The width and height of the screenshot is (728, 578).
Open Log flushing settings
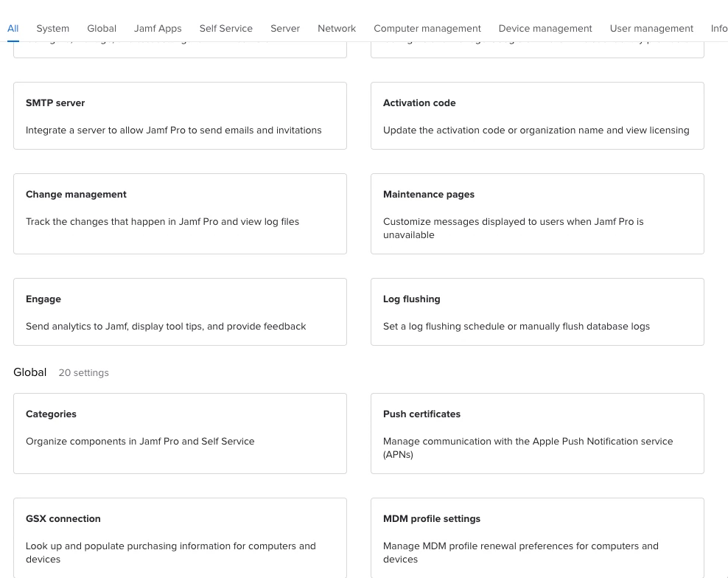pos(537,312)
